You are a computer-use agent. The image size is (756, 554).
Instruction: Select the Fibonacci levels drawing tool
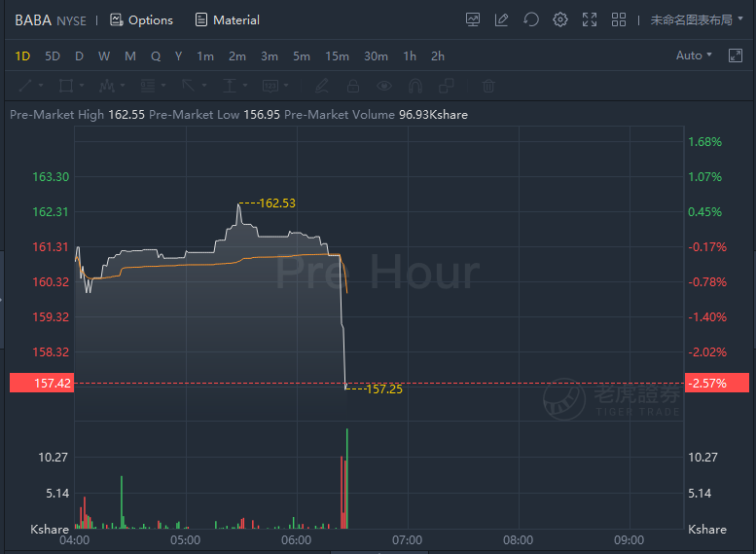click(148, 86)
